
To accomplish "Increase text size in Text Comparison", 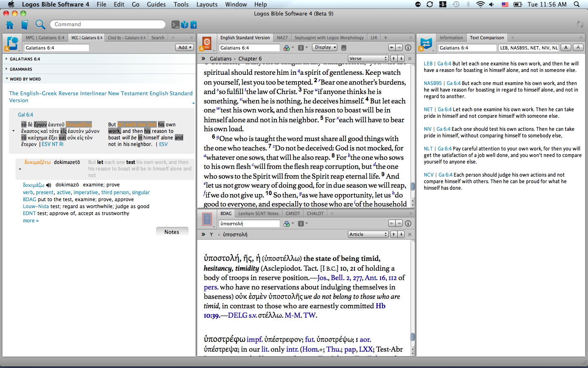I will (x=566, y=47).
